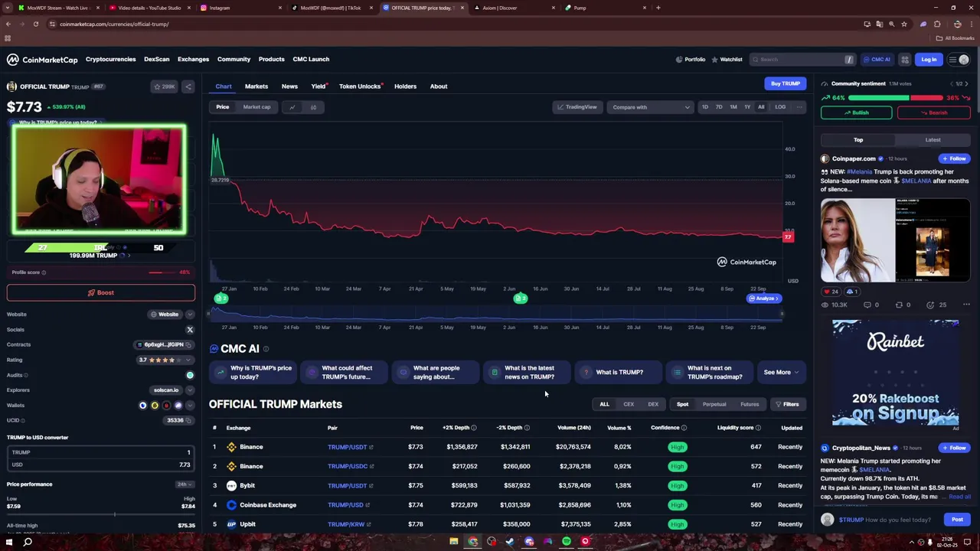Click the TRUMP amount converter field

coord(101,452)
